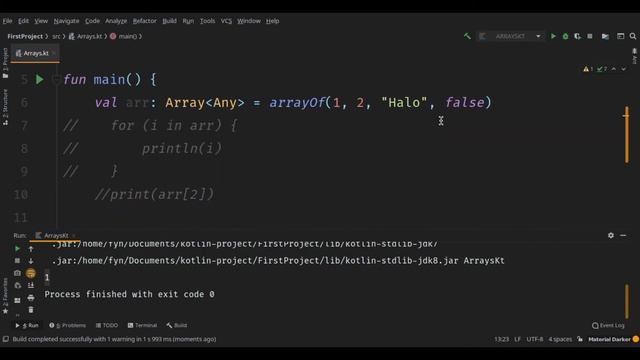This screenshot has width=640, height=360.
Task: Open the Run menu in menu bar
Action: (188, 21)
